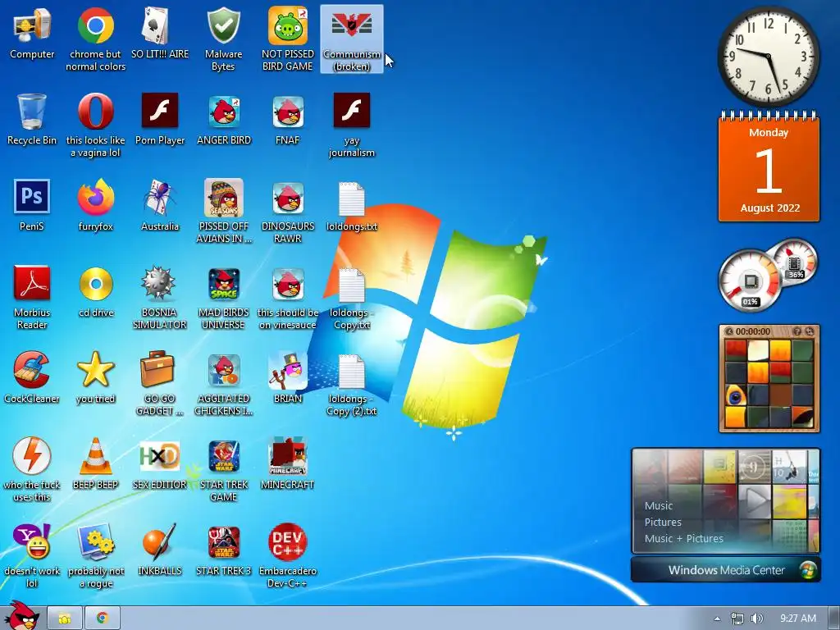
Task: Open the 'yay journalism' Flash icon
Action: point(351,125)
